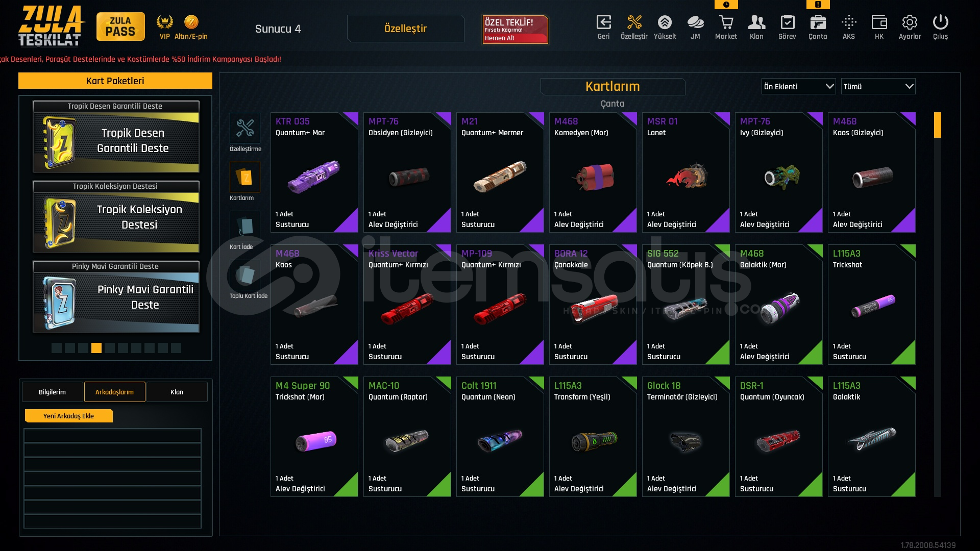Select the first card-pack page dot
The width and height of the screenshot is (980, 551).
click(x=57, y=348)
